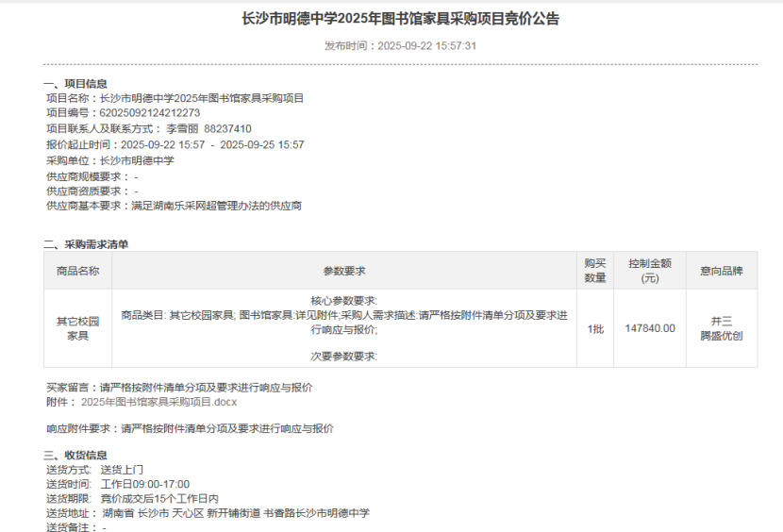The width and height of the screenshot is (783, 532).
Task: Click the control amount 147840.00 cell
Action: pyautogui.click(x=649, y=328)
